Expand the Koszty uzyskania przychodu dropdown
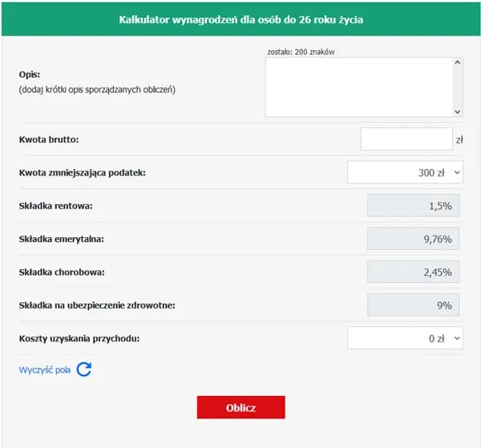Image resolution: width=481 pixels, height=448 pixels. [x=405, y=338]
